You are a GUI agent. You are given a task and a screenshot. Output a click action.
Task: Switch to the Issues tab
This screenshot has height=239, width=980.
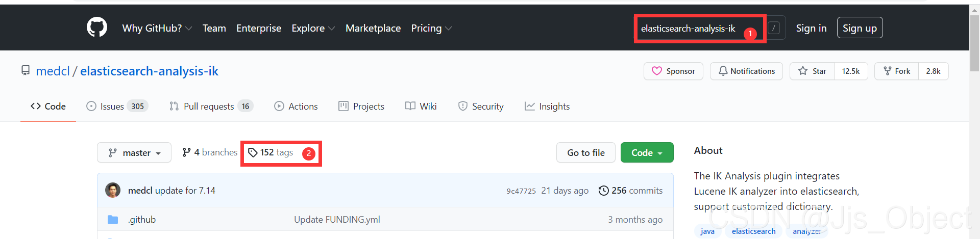coord(117,107)
